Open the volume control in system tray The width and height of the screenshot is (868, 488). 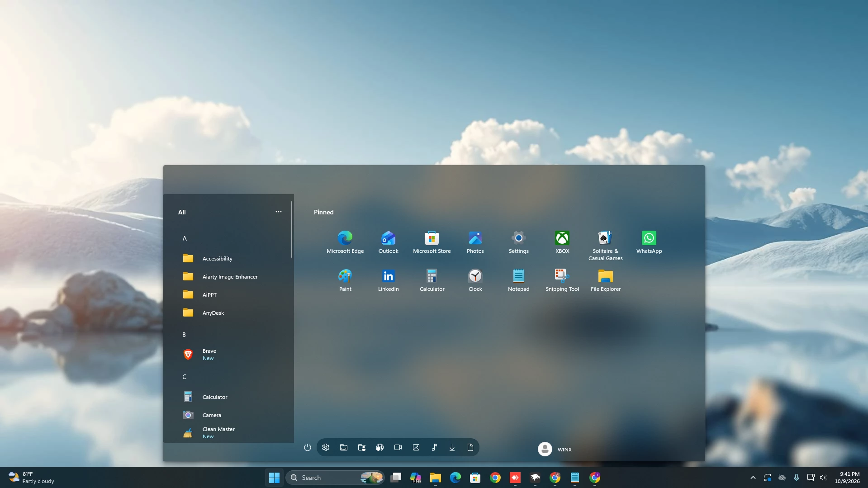(823, 478)
